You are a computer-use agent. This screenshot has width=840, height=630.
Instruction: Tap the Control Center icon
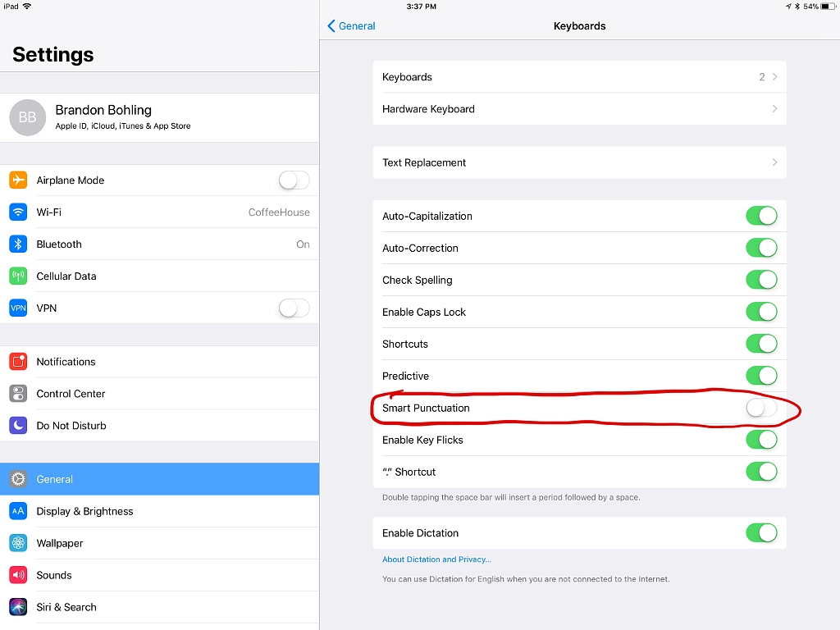pyautogui.click(x=18, y=394)
